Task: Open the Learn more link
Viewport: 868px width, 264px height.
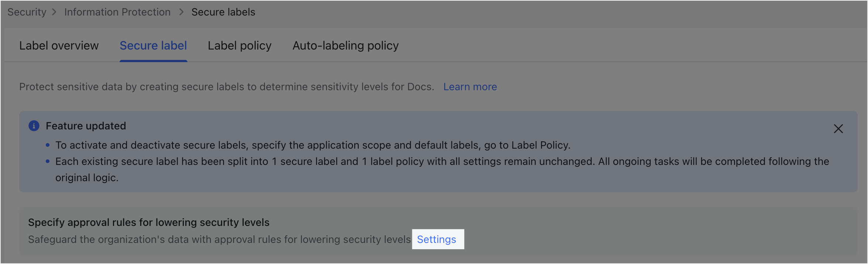Action: [x=470, y=87]
